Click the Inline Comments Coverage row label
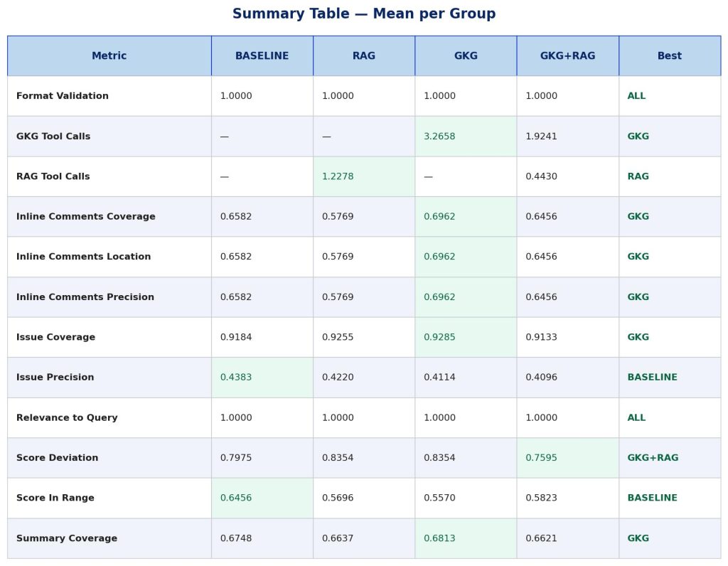Image resolution: width=728 pixels, height=566 pixels. click(85, 217)
